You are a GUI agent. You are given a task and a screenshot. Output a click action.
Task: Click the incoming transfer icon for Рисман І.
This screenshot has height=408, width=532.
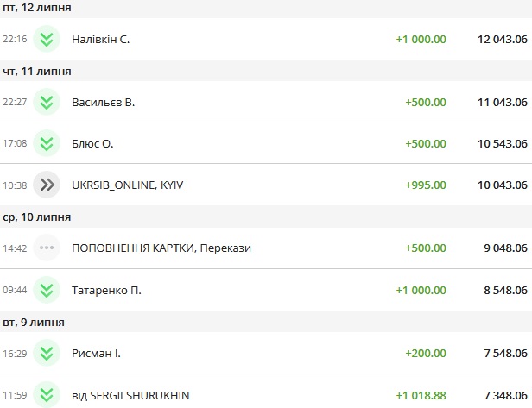[47, 354]
